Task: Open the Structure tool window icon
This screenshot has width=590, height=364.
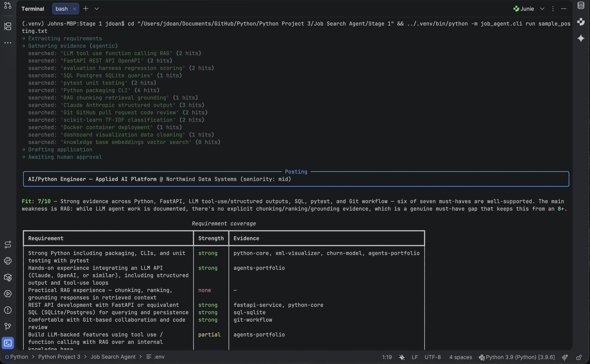Action: (x=8, y=26)
